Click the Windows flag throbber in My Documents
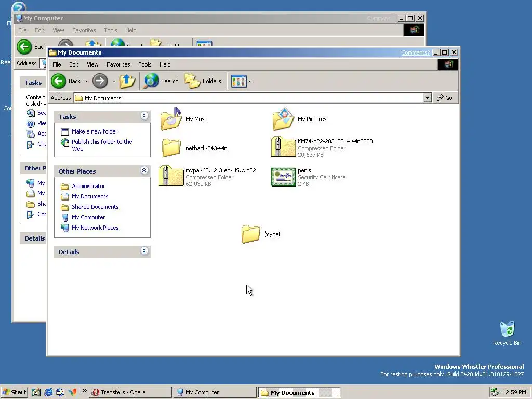Viewport: 532px width, 399px height. click(448, 64)
